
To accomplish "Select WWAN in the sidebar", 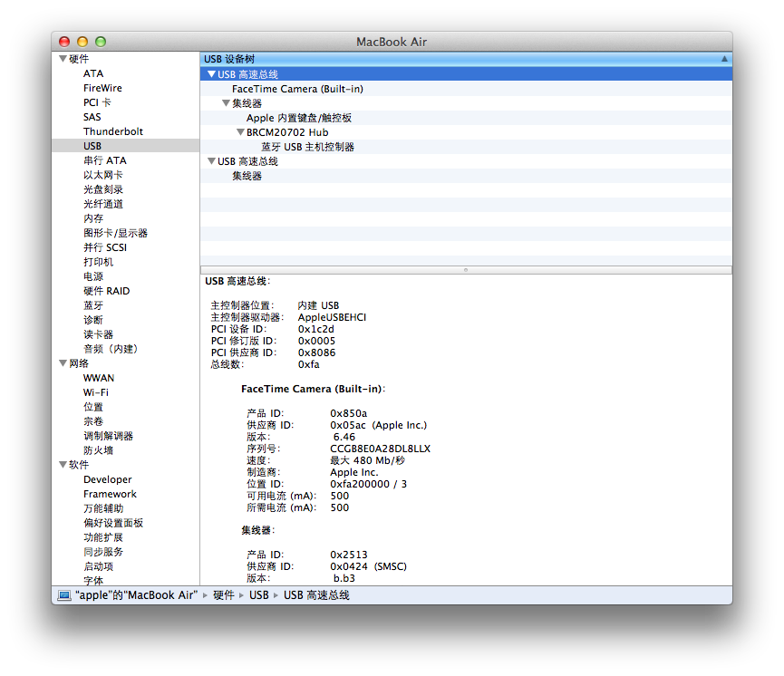I will (99, 378).
